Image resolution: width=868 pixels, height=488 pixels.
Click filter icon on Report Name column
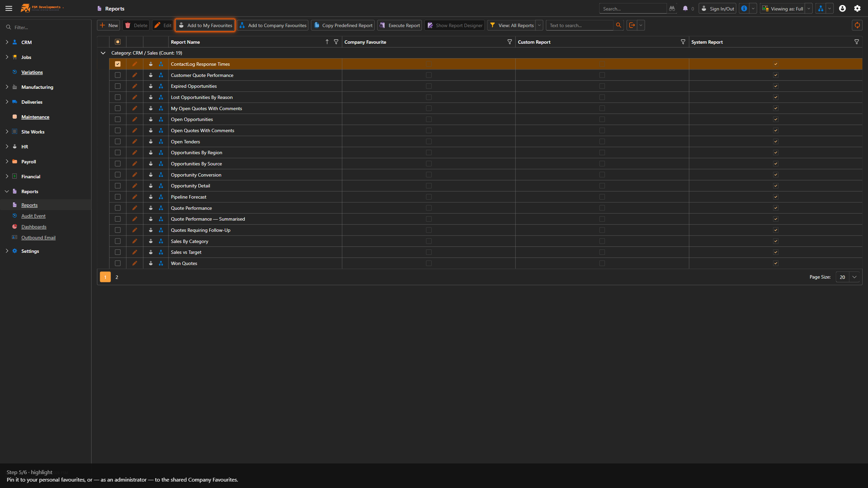tap(336, 42)
